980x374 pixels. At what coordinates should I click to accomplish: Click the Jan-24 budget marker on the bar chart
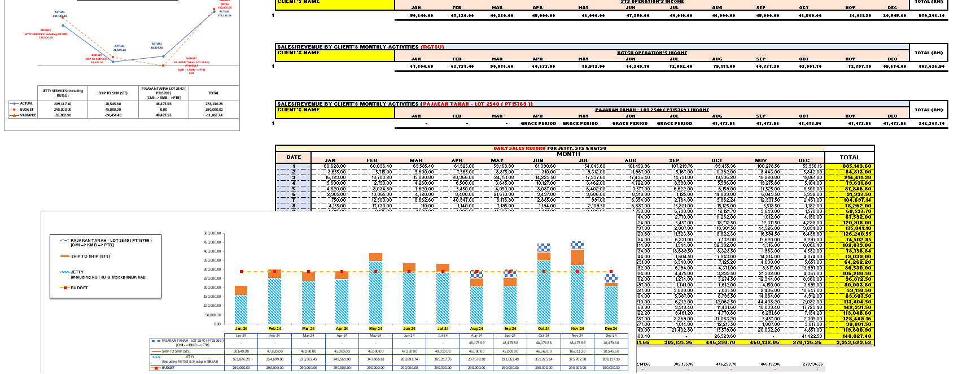click(x=241, y=272)
